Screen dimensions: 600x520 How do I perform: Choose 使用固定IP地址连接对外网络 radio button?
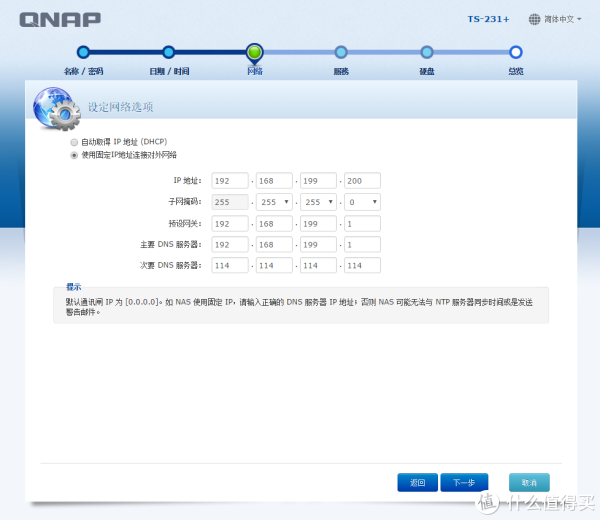point(73,155)
